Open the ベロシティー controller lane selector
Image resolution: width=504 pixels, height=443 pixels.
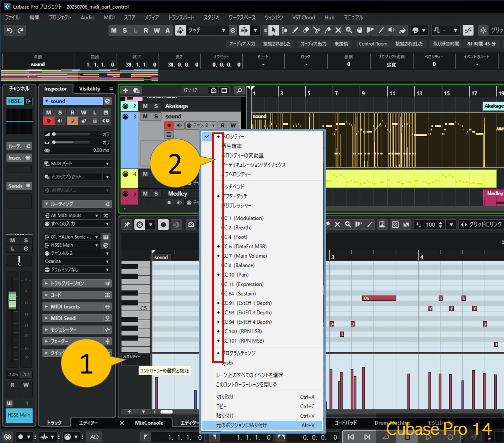[136, 357]
